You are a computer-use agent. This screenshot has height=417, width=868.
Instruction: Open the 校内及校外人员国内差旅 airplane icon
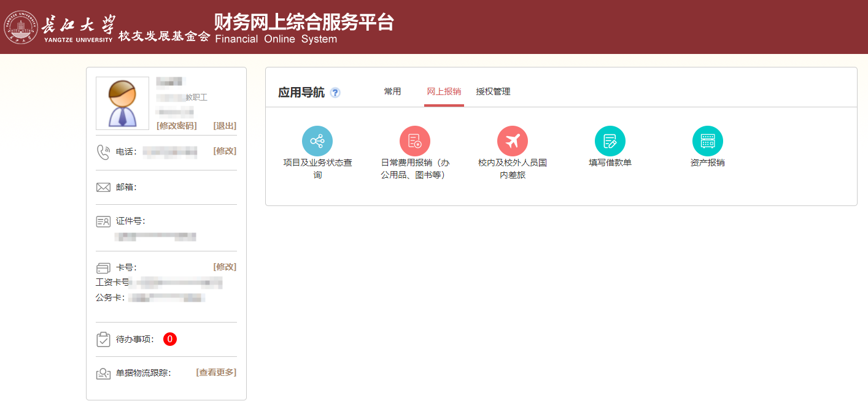tap(512, 141)
